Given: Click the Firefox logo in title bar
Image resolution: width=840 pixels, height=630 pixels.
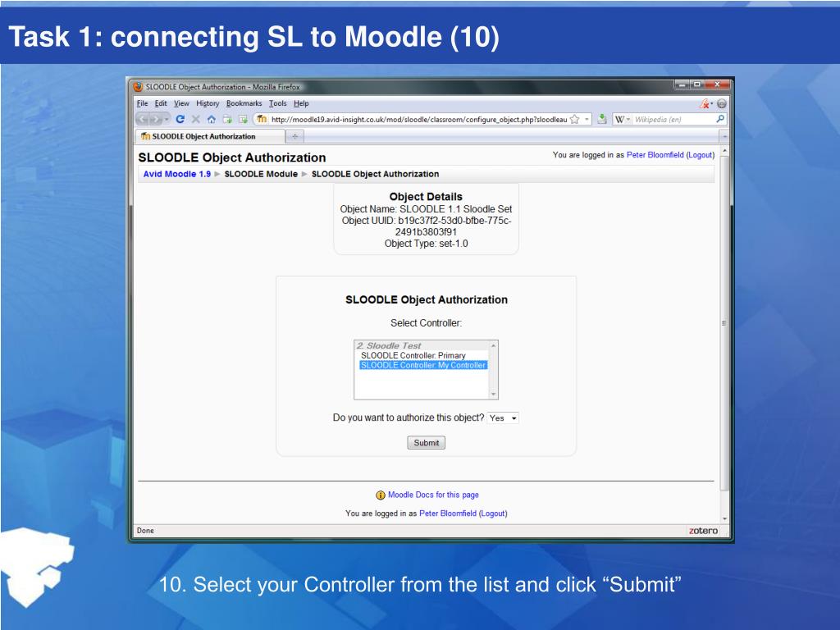Looking at the screenshot, I should (x=138, y=87).
